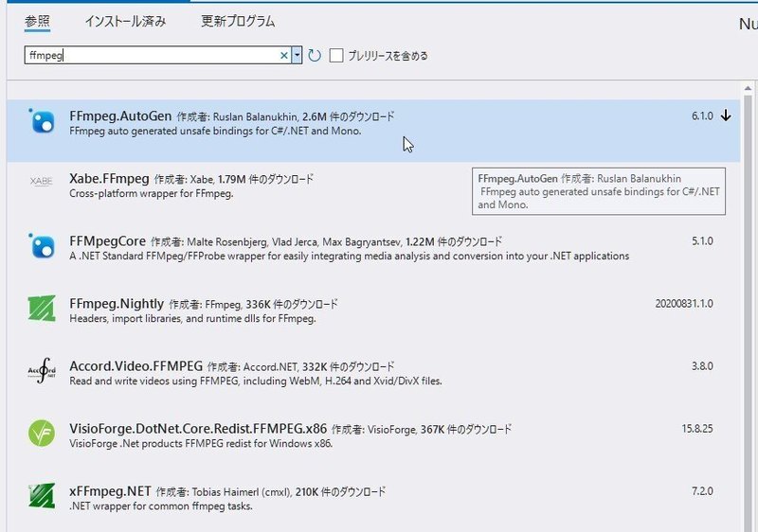Open the 更新プログラム tab

[x=238, y=21]
